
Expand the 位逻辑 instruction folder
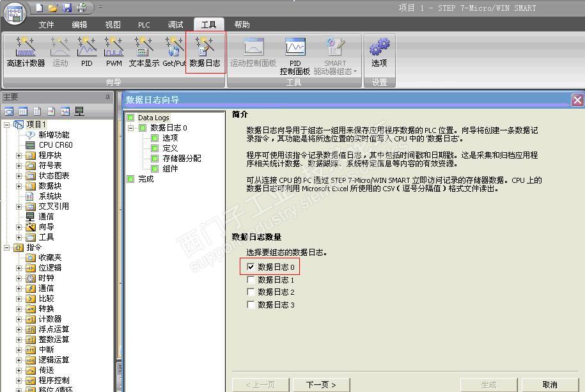pos(19,268)
